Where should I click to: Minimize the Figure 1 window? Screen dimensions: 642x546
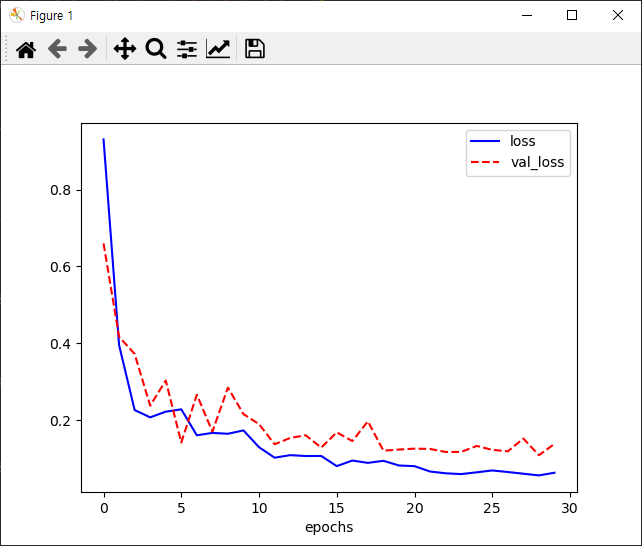527,16
